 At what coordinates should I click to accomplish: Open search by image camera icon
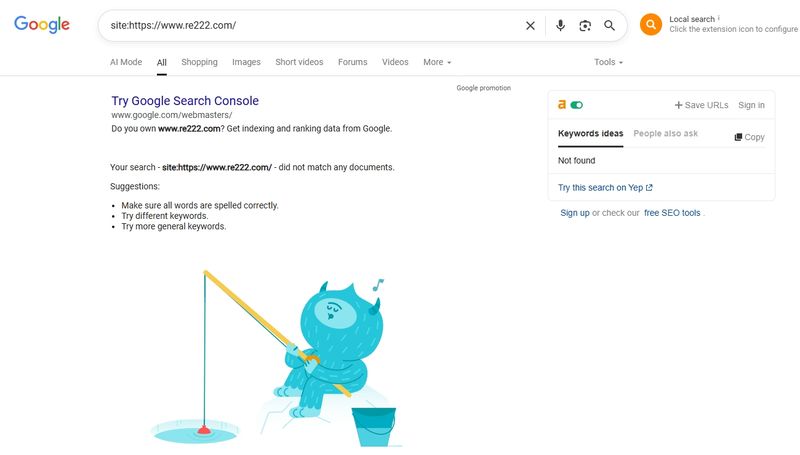point(585,26)
